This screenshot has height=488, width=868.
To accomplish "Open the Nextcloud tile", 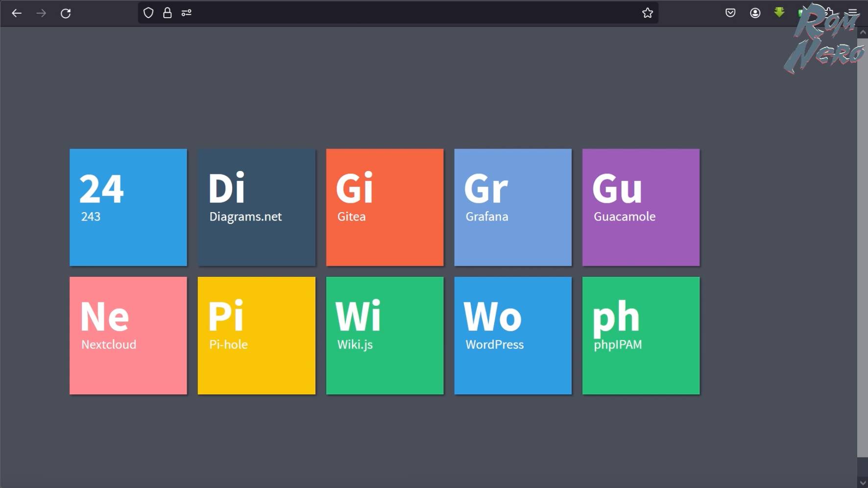I will pyautogui.click(x=128, y=336).
